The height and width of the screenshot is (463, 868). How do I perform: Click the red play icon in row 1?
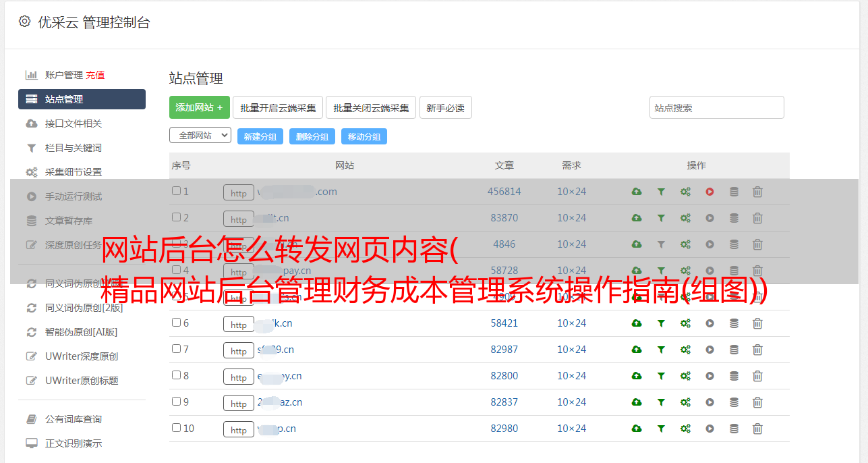[710, 192]
